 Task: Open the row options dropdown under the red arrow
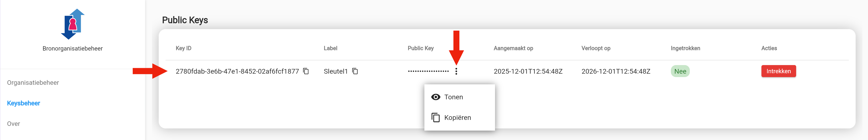457,71
